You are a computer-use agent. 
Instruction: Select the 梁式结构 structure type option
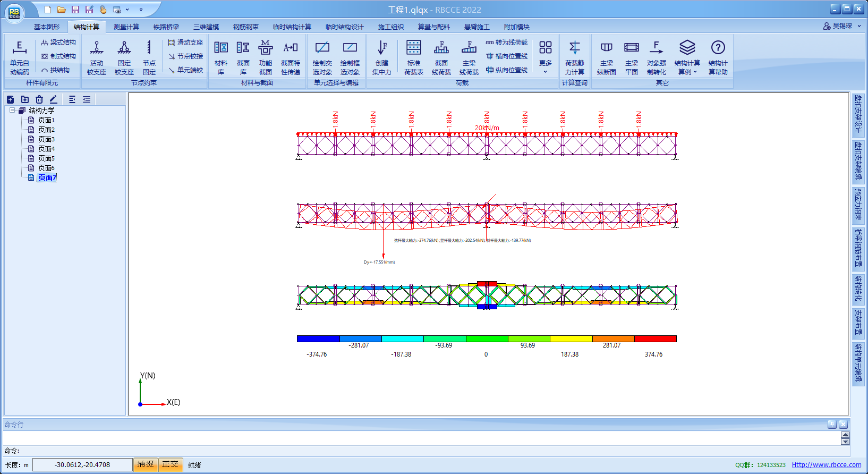58,43
